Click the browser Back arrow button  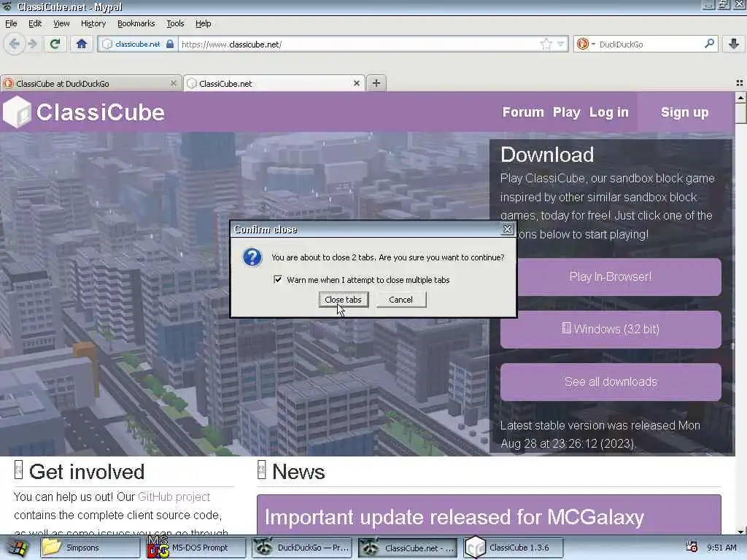[x=15, y=44]
